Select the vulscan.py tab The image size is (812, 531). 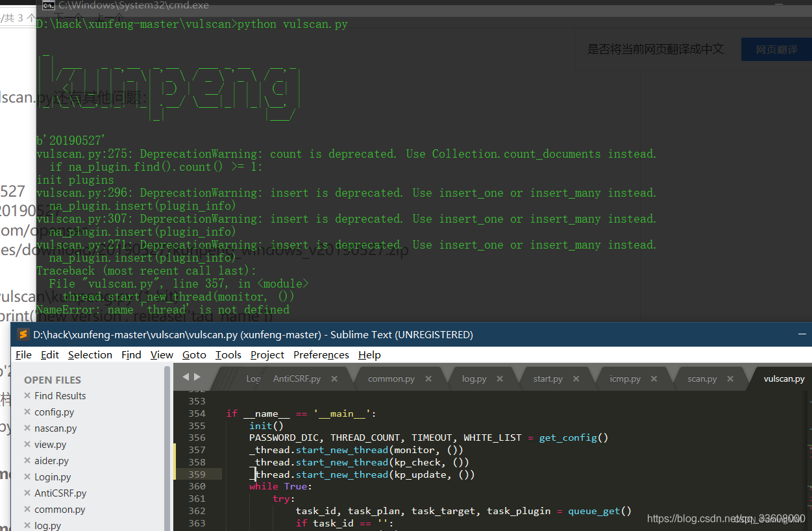pos(784,378)
